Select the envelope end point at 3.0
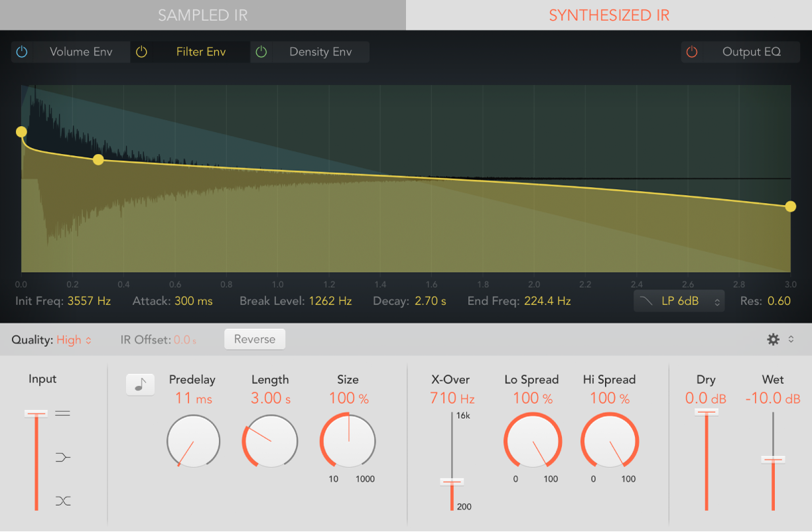Viewport: 812px width, 532px height. click(790, 206)
